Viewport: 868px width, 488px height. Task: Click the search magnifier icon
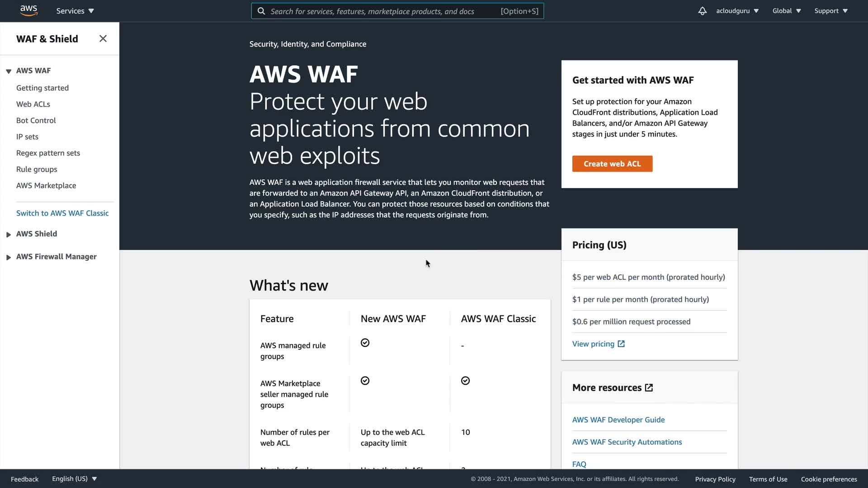(261, 11)
